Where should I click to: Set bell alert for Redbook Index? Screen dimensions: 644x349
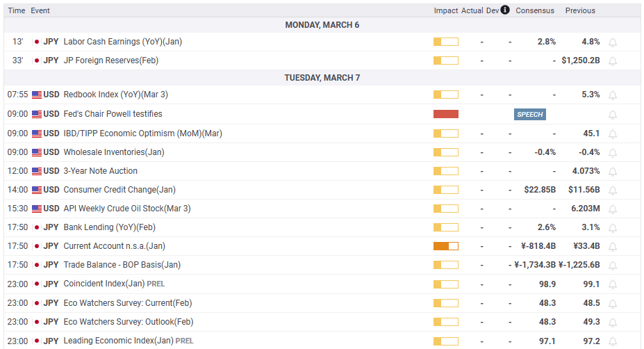pos(613,95)
